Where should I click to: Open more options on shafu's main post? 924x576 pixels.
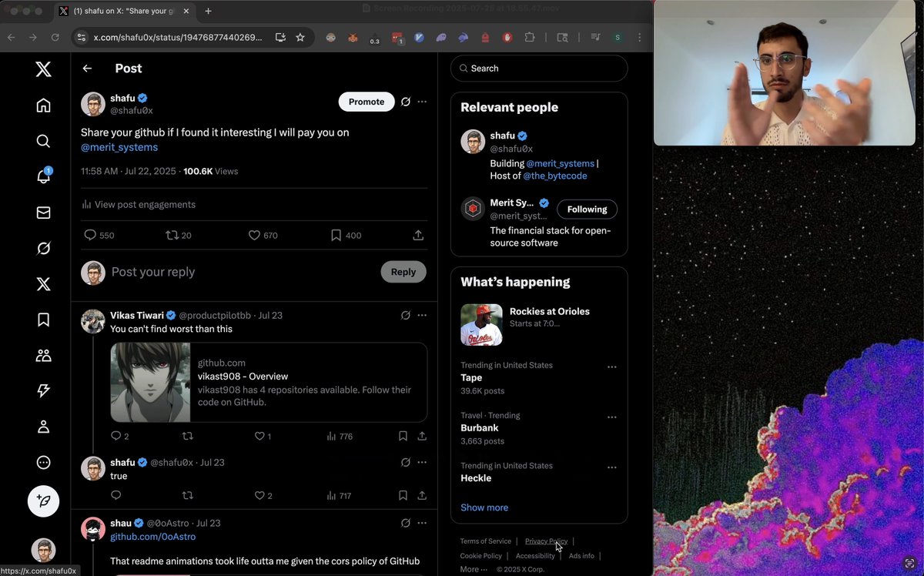422,102
